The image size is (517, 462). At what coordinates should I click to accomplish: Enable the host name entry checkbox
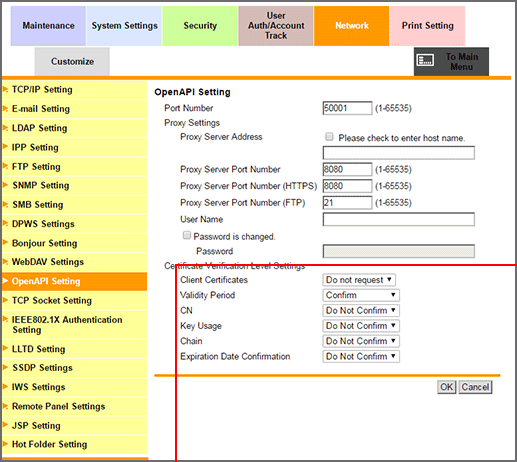tap(329, 137)
